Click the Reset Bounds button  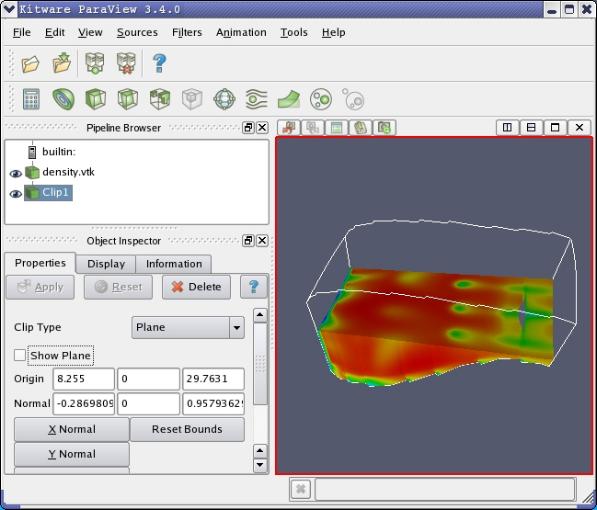click(x=187, y=429)
